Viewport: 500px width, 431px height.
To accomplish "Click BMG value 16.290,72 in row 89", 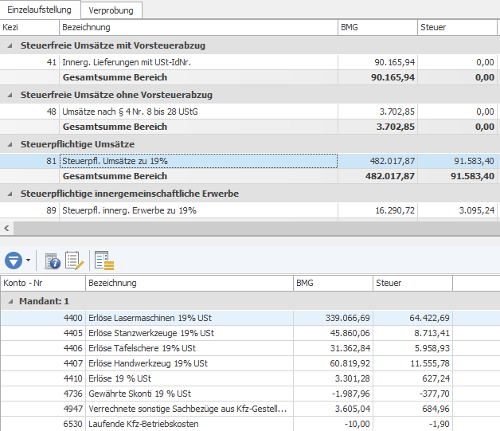I will pos(395,211).
